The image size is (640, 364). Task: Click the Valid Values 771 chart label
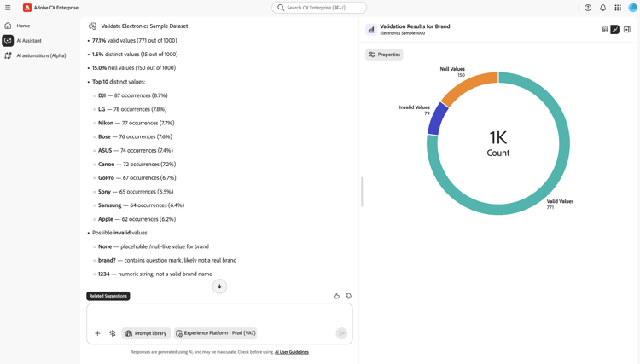pos(560,205)
